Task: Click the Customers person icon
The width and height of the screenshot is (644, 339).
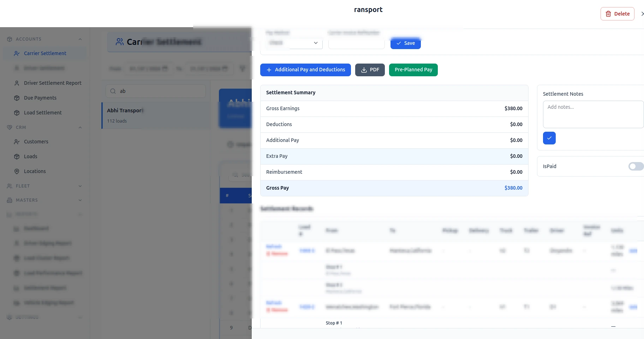Action: click(17, 142)
